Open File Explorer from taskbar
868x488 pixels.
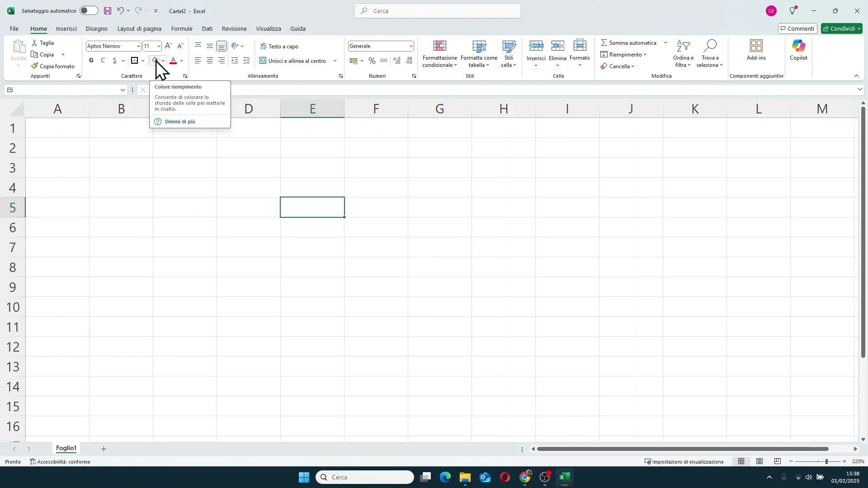(465, 478)
